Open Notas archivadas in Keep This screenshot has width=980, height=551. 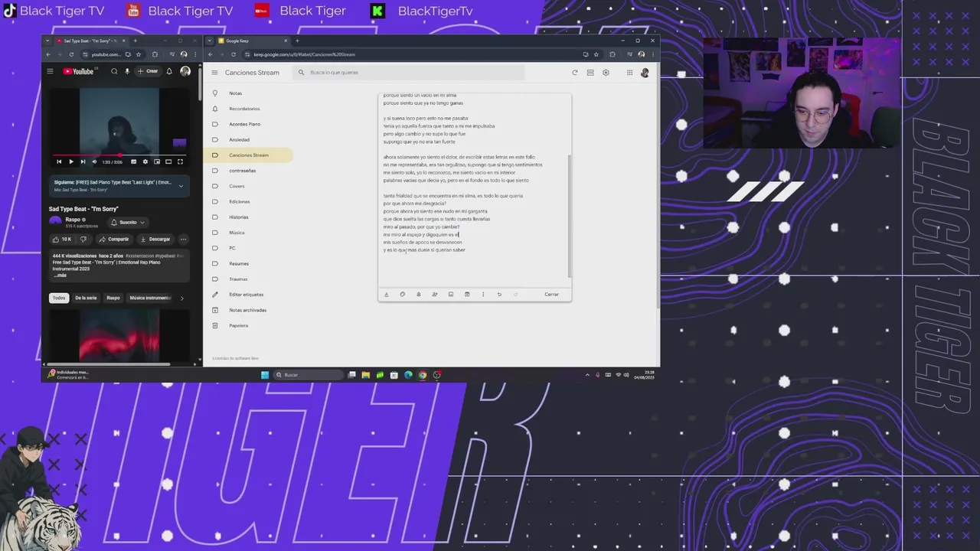[250, 310]
